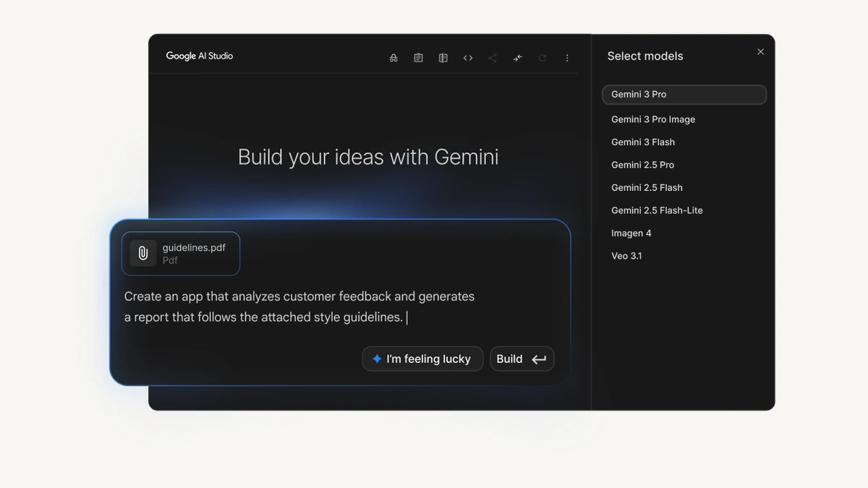Open the three-dot more options menu
Screen dimensions: 868x488
(x=567, y=58)
